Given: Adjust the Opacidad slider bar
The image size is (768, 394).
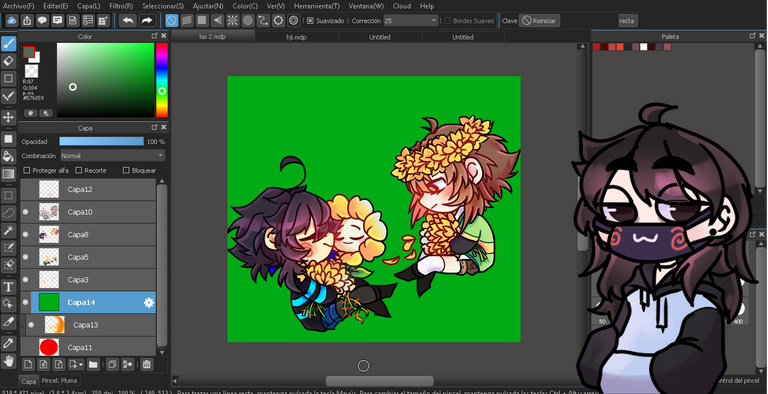Looking at the screenshot, I should pos(101,141).
